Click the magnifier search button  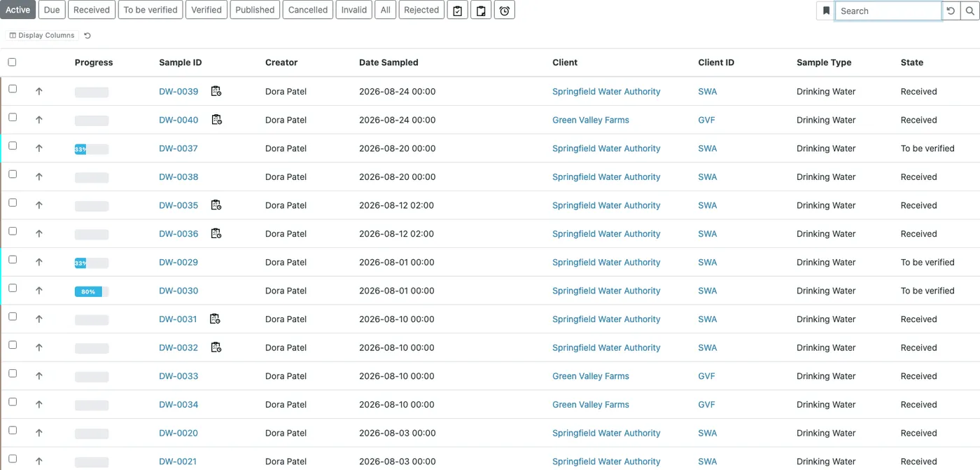coord(969,11)
